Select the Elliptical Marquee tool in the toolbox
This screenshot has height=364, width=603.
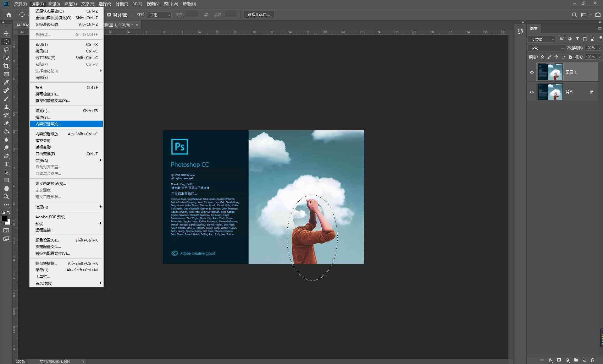(x=6, y=41)
